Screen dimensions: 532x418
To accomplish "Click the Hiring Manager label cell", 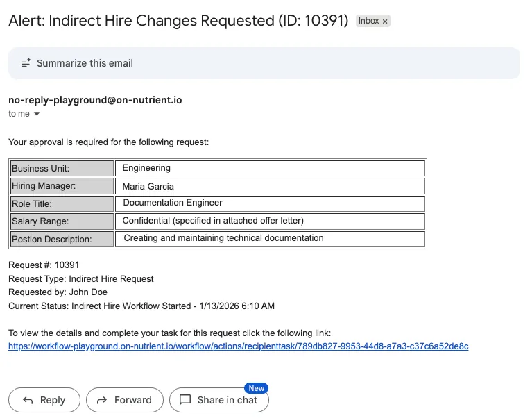I will click(x=62, y=186).
